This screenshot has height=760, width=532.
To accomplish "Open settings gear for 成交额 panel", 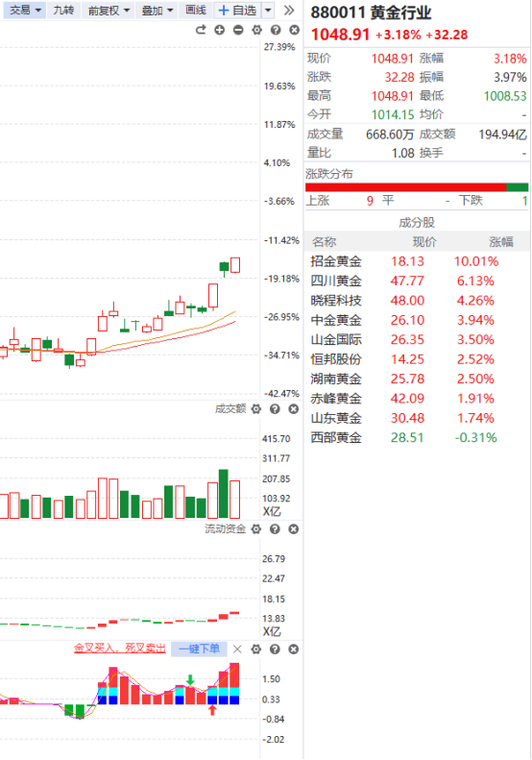I will point(256,409).
